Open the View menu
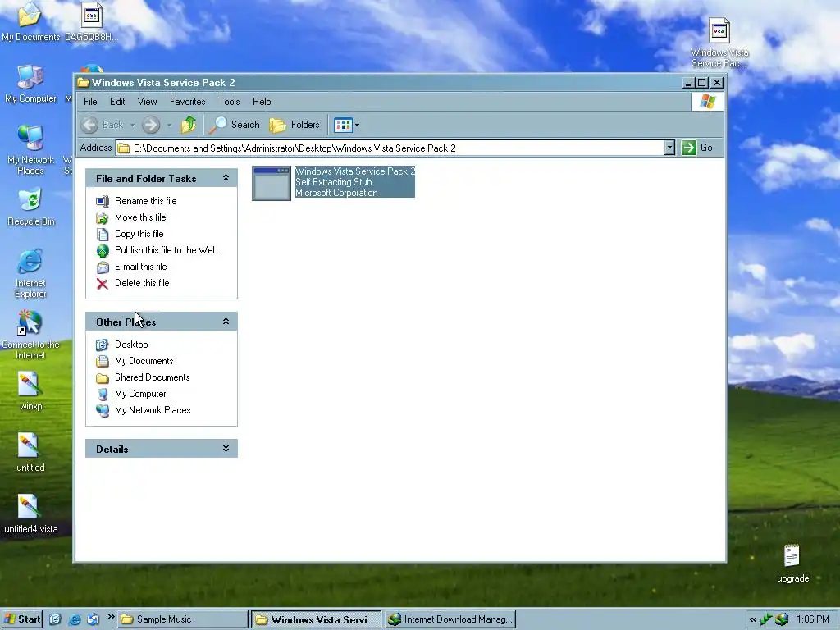 tap(148, 102)
